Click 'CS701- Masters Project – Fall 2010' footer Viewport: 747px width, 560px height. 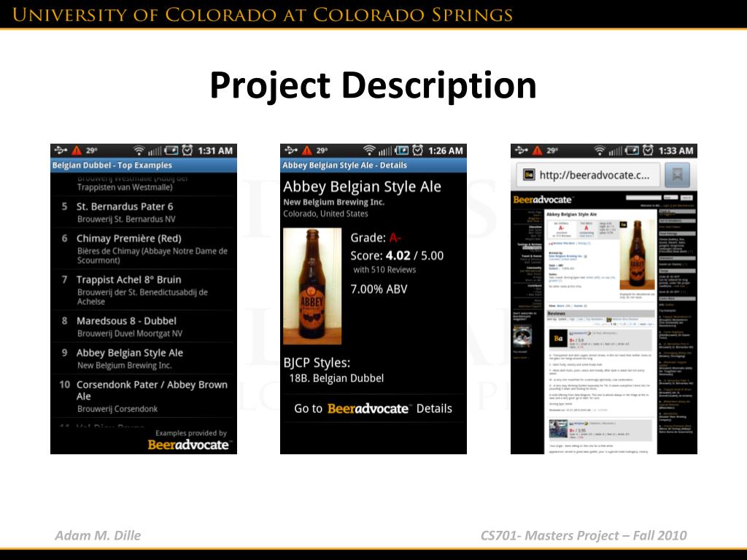584,535
